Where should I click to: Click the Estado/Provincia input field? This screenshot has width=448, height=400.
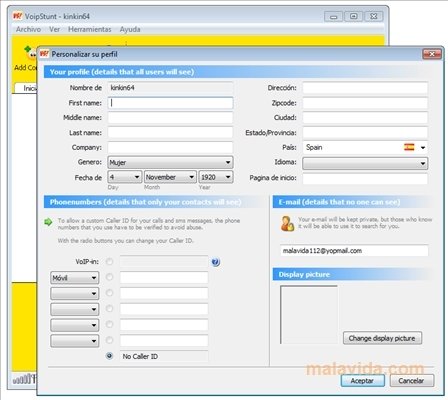tap(365, 133)
